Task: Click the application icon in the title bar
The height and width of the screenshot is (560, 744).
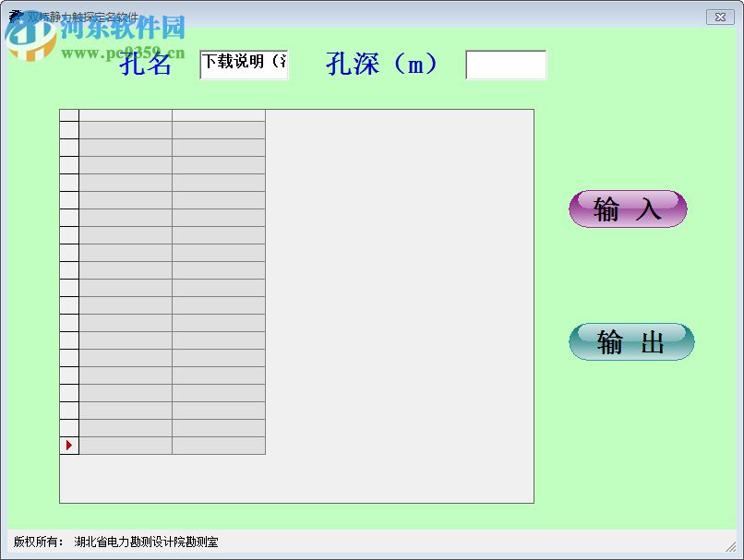Action: [x=15, y=15]
